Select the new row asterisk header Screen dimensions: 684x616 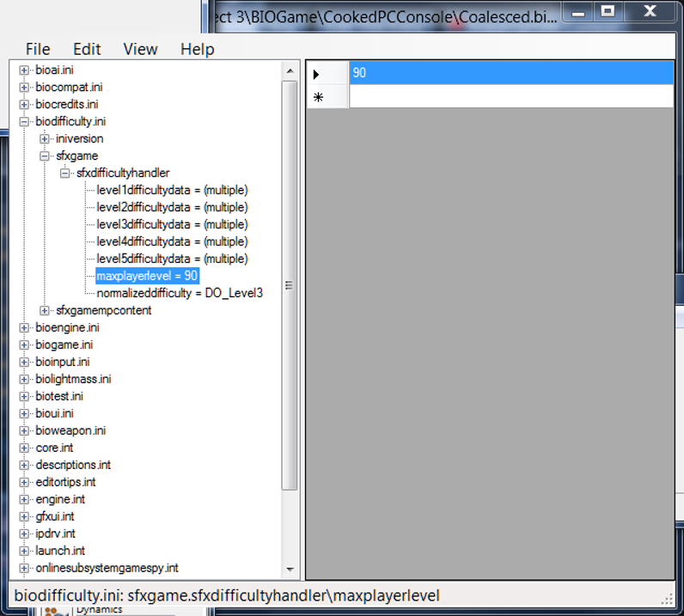coord(327,96)
